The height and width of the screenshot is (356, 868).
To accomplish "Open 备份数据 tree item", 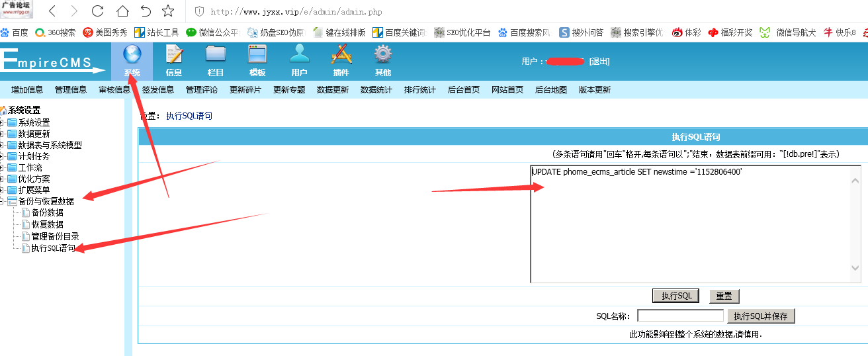I will pyautogui.click(x=48, y=213).
